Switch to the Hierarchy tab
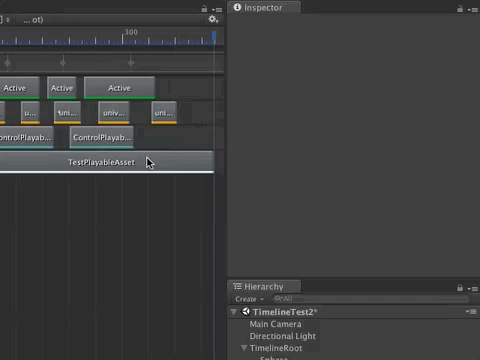Screen dimensions: 480x360 pyautogui.click(x=264, y=286)
